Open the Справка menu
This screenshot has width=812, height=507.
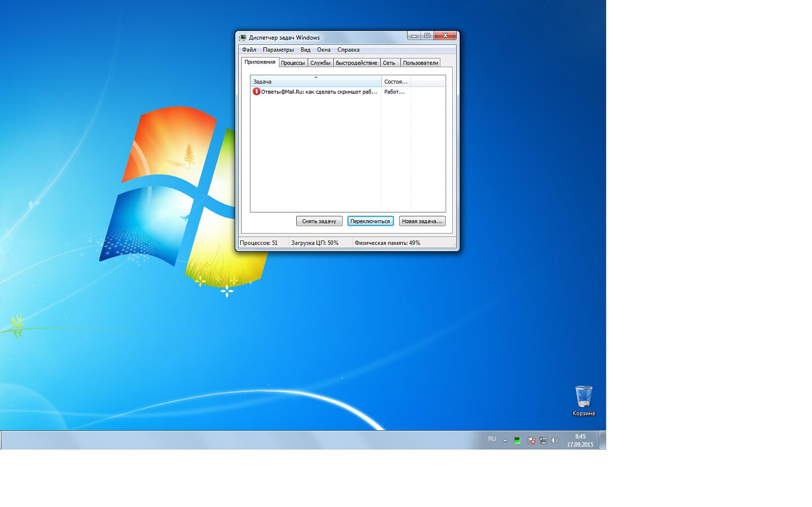coord(348,50)
